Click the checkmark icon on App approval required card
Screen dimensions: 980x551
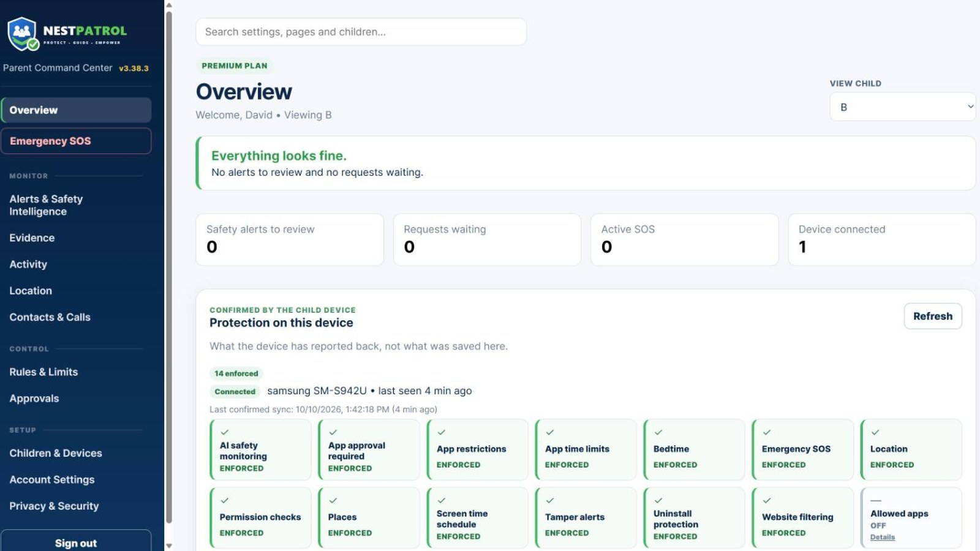pyautogui.click(x=333, y=432)
